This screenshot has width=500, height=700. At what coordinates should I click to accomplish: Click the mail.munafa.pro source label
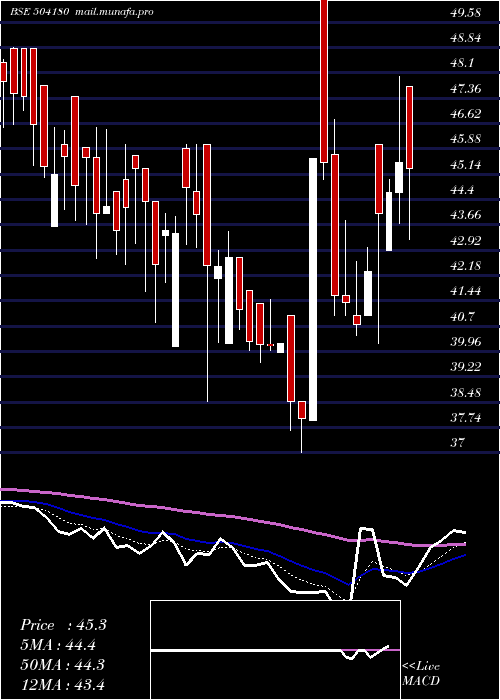113,12
